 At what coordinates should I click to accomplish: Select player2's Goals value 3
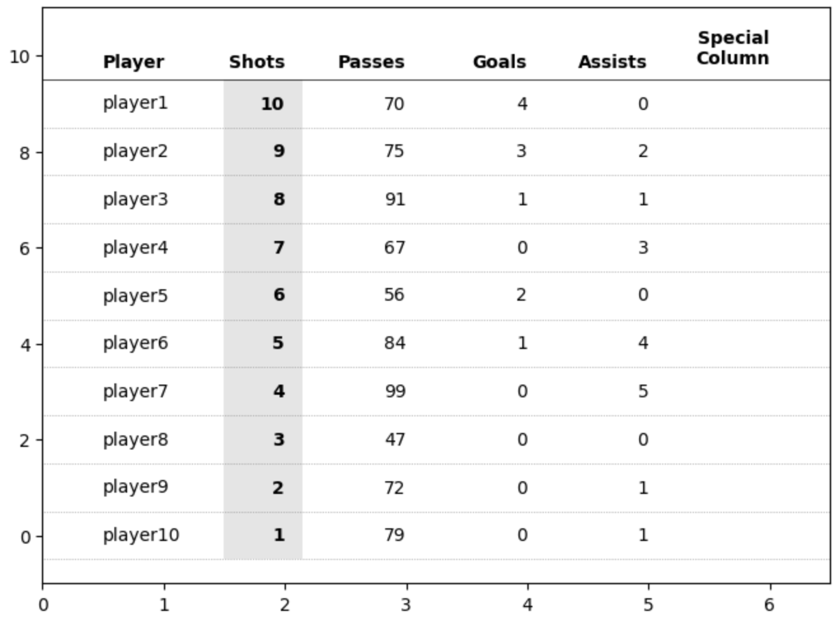pyautogui.click(x=522, y=151)
